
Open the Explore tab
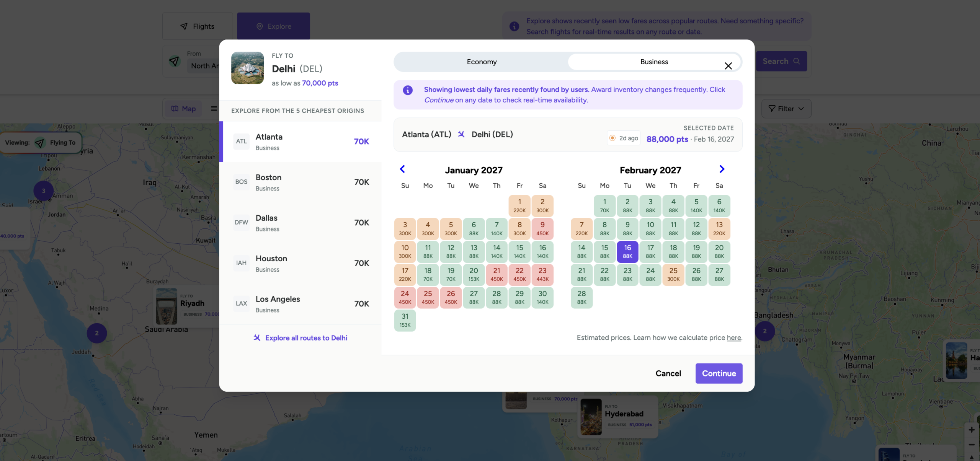pyautogui.click(x=273, y=26)
